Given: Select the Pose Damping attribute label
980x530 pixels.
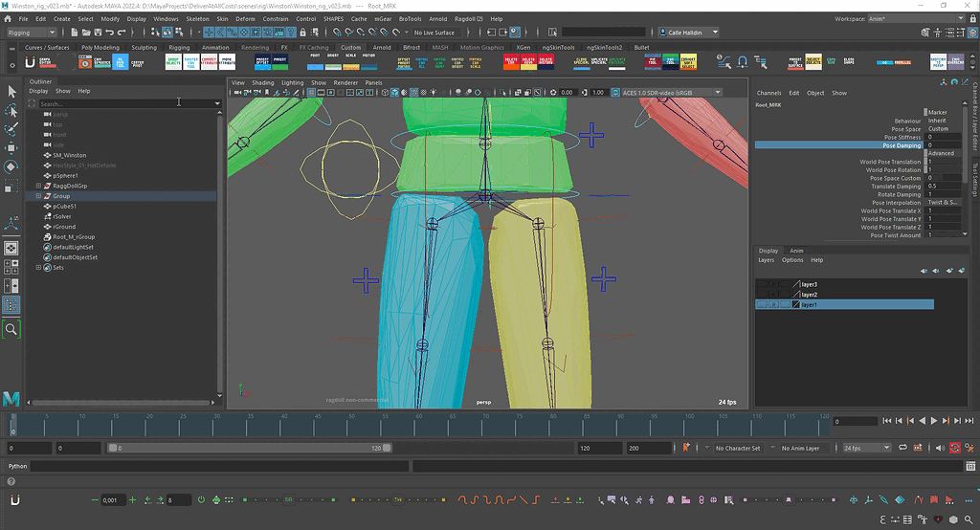Looking at the screenshot, I should click(x=902, y=145).
